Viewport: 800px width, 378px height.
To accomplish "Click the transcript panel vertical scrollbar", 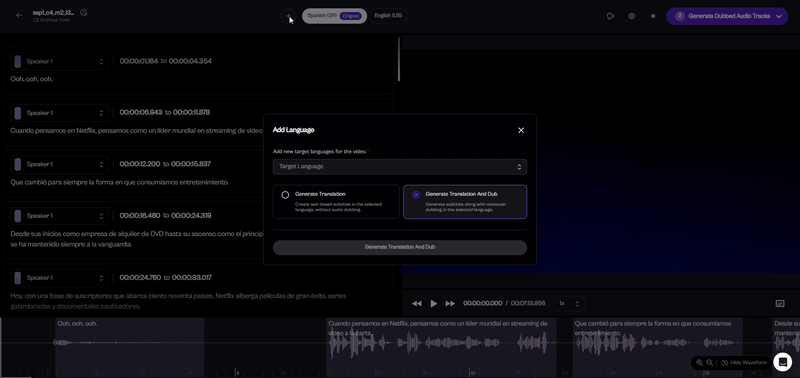I will (x=398, y=59).
